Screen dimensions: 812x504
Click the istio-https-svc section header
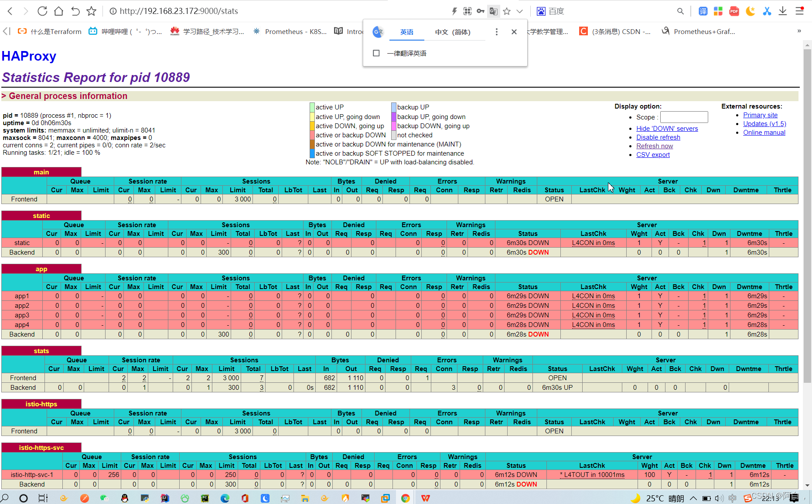coord(41,447)
